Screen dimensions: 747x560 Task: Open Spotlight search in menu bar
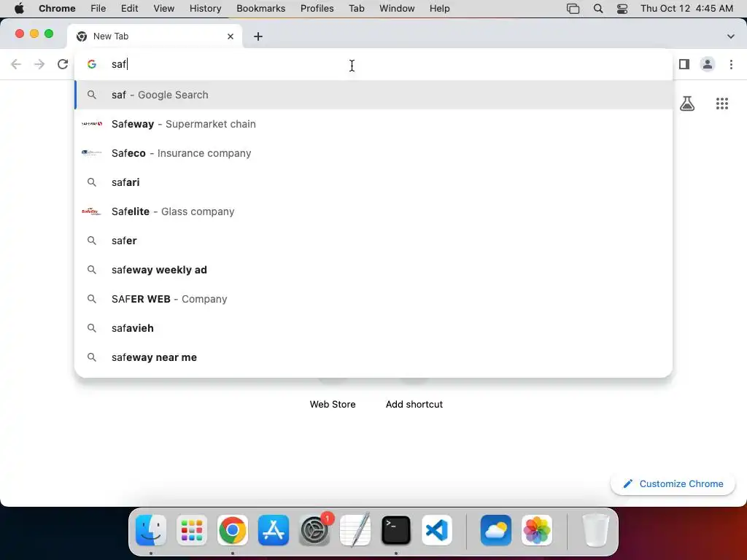pyautogui.click(x=598, y=8)
